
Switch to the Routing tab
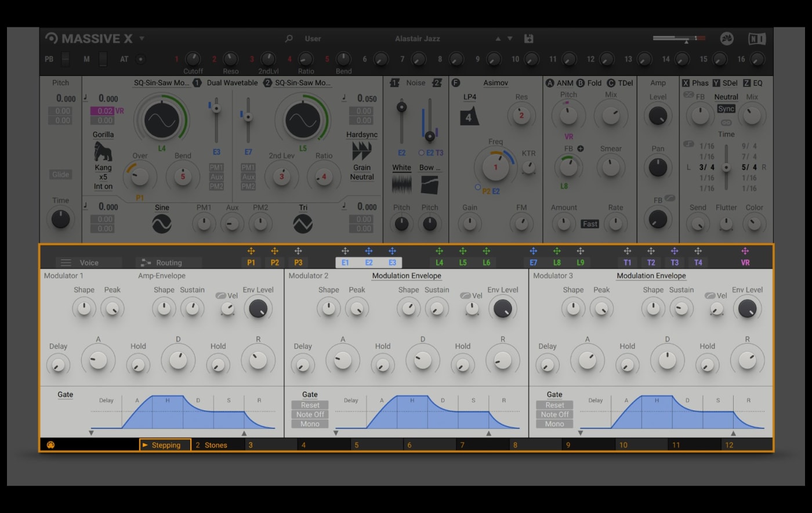pos(169,263)
